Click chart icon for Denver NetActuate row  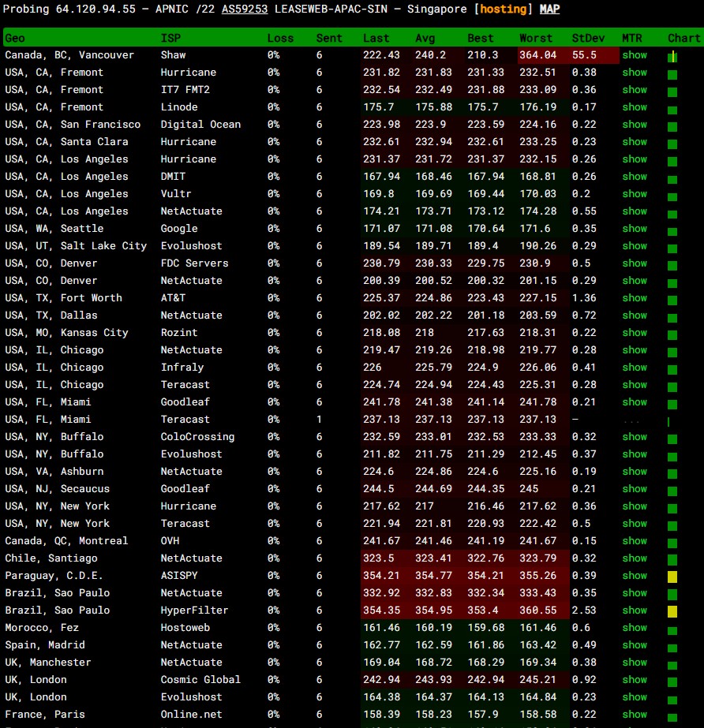pos(672,283)
